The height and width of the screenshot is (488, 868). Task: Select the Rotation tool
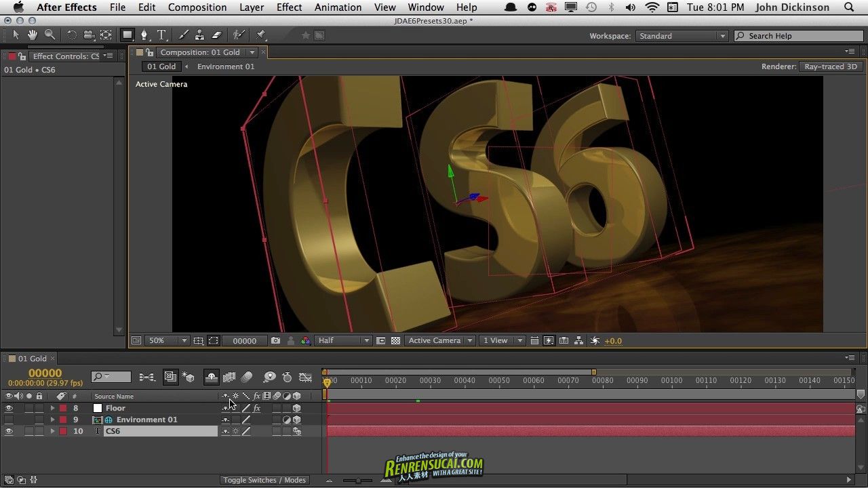(x=71, y=35)
